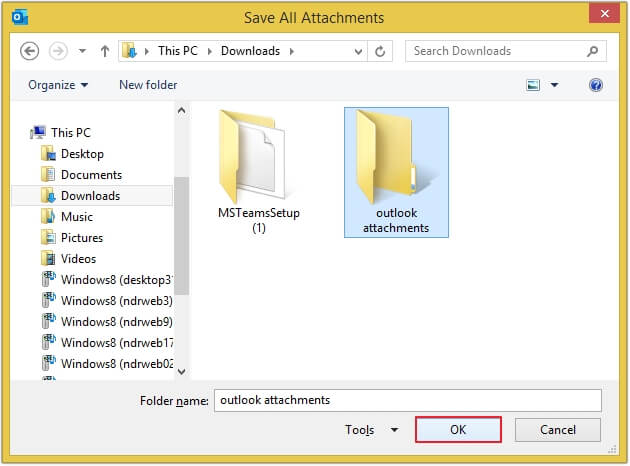Open the Tools dropdown menu
Viewport: 630px width, 466px height.
tap(371, 430)
